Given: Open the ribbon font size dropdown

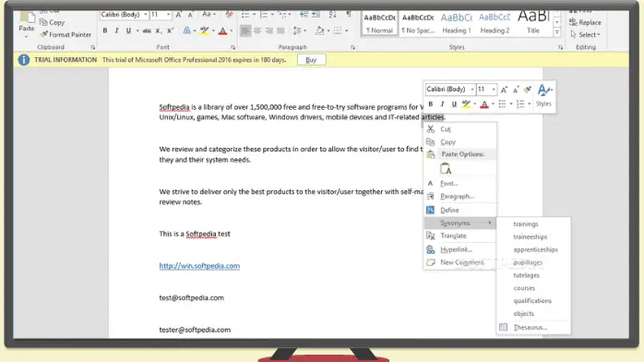Looking at the screenshot, I should [169, 15].
